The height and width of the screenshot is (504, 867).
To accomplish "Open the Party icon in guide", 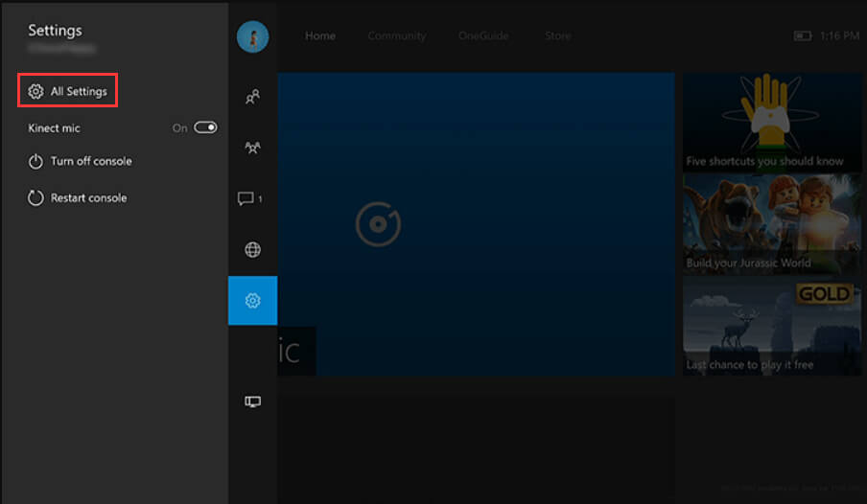I will (252, 148).
